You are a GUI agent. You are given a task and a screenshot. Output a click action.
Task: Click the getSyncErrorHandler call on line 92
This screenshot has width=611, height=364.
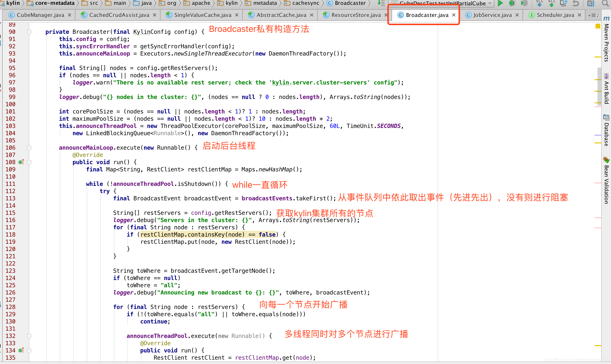pyautogui.click(x=173, y=46)
